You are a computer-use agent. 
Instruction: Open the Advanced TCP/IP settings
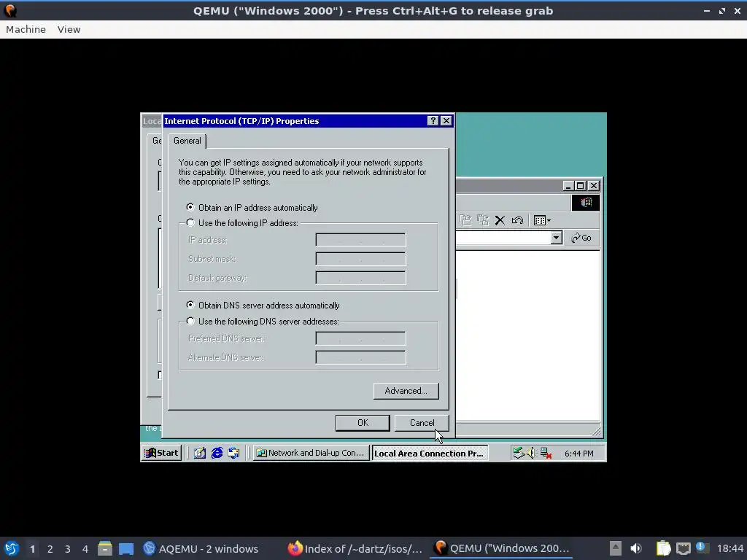406,391
